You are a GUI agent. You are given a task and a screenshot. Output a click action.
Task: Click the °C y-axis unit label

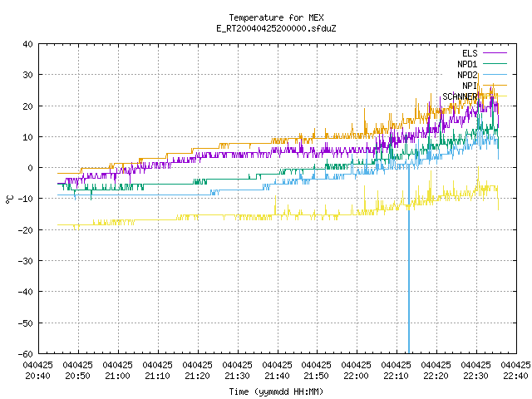click(x=9, y=199)
